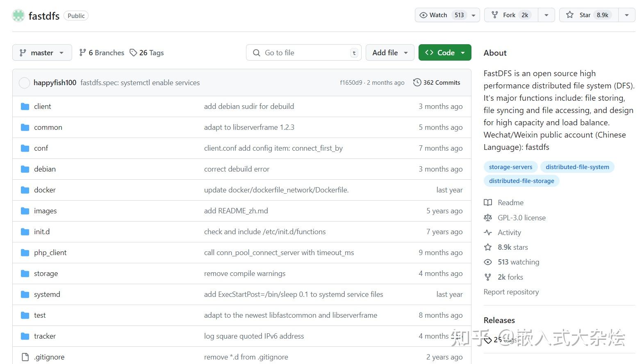Open the Fork options dropdown arrow
This screenshot has width=642, height=364.
546,15
